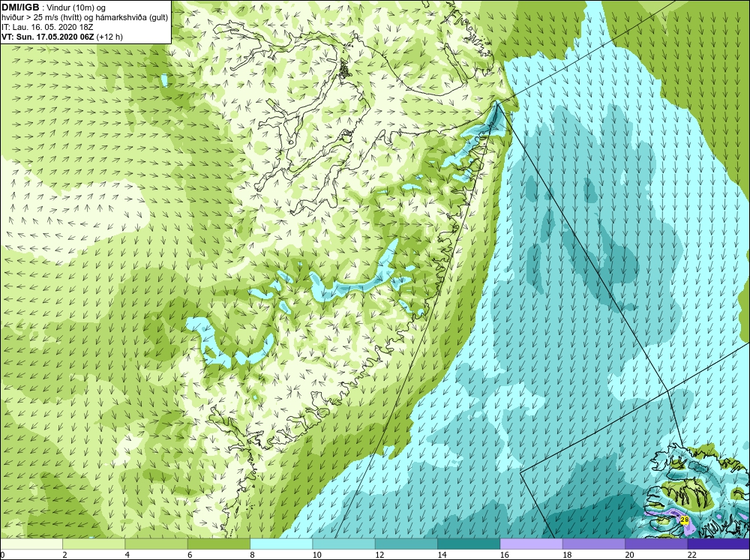Screen dimensions: 750x560
Task: Click the legend scale label '14'
Action: [x=442, y=555]
